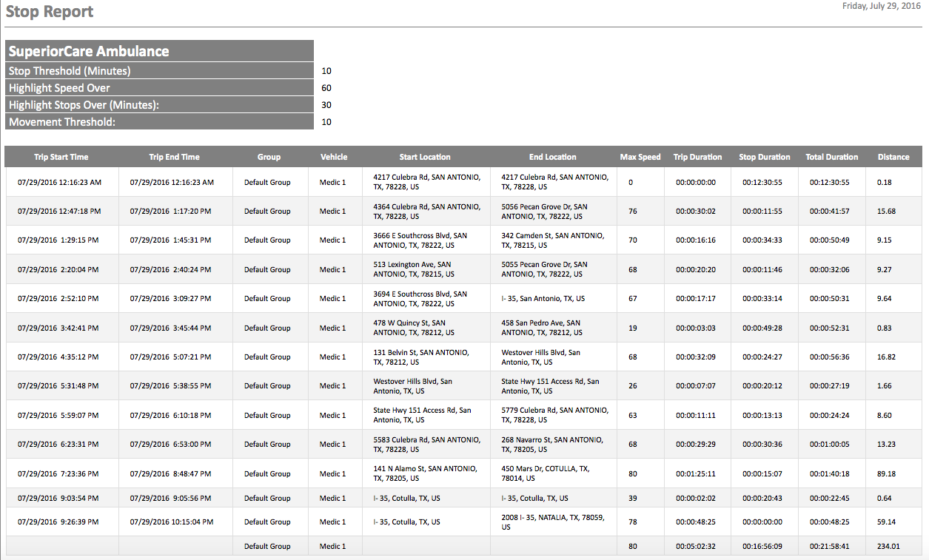This screenshot has height=560, width=929.
Task: Click the Highlight Stops Over value 30
Action: pos(326,105)
